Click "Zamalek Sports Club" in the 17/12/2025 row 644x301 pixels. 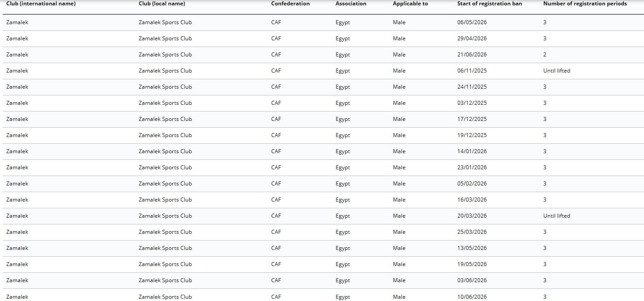[x=165, y=119]
